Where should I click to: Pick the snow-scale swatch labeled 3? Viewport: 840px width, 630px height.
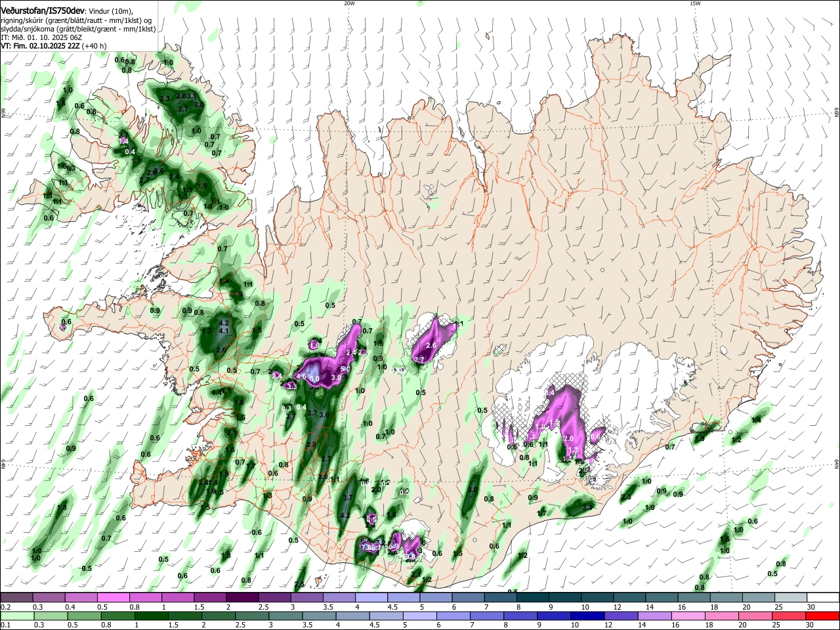(x=306, y=597)
